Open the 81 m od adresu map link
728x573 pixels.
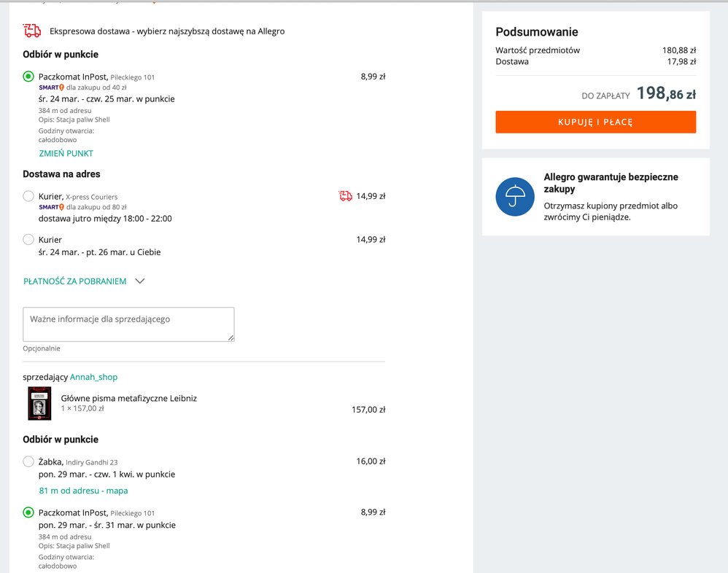(84, 491)
